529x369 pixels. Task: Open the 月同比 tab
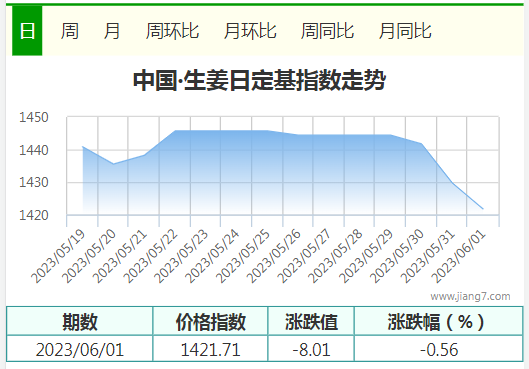pos(405,31)
